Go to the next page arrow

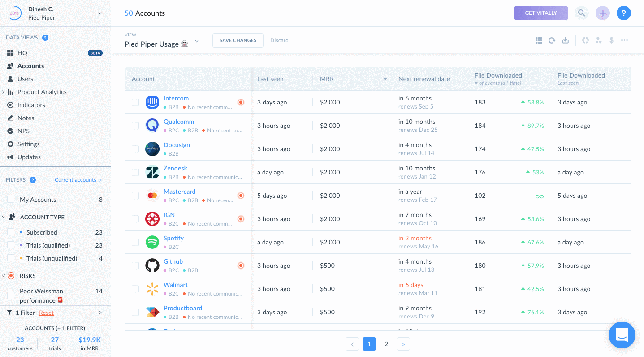click(403, 344)
